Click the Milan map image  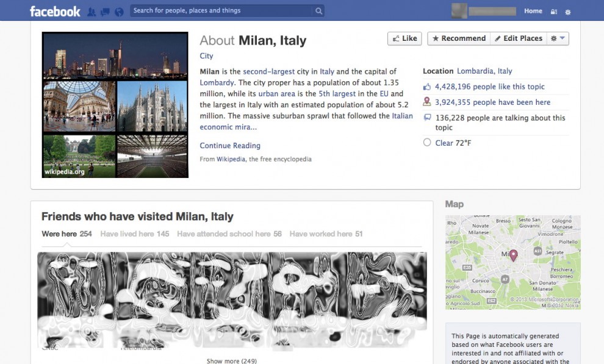512,262
